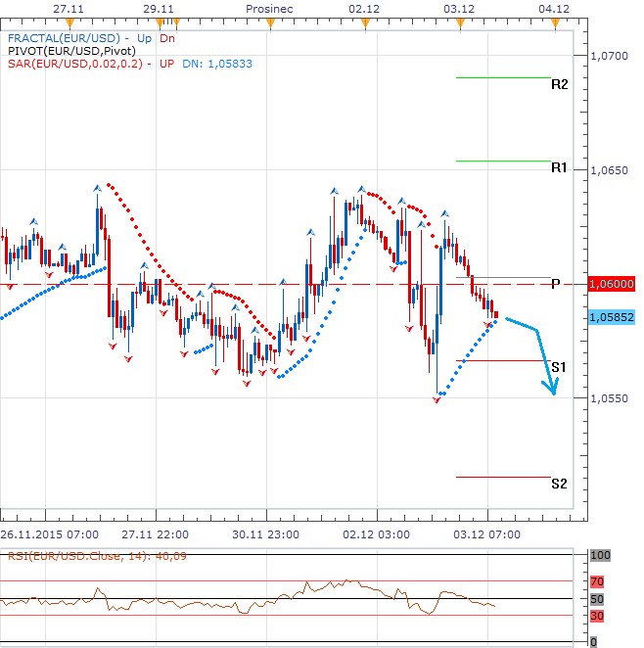The image size is (644, 648).
Task: Click the SAR DN value 1,05833
Action: 245,64
